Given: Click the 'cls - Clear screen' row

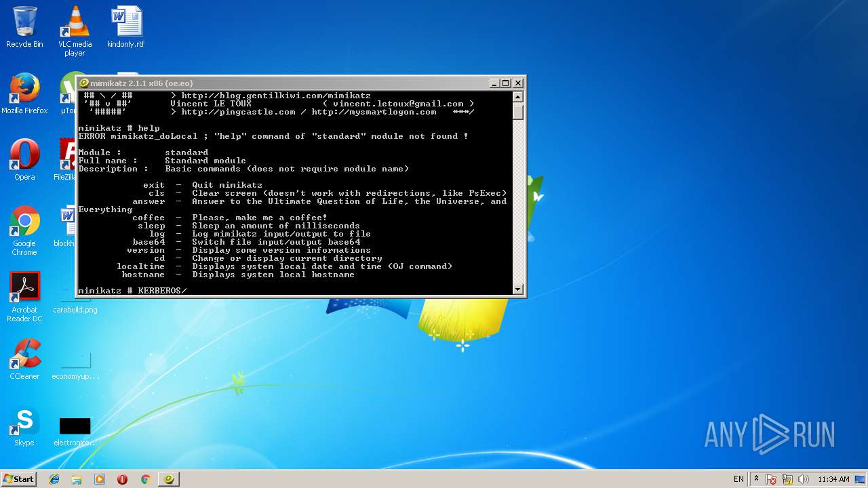Looking at the screenshot, I should (328, 193).
